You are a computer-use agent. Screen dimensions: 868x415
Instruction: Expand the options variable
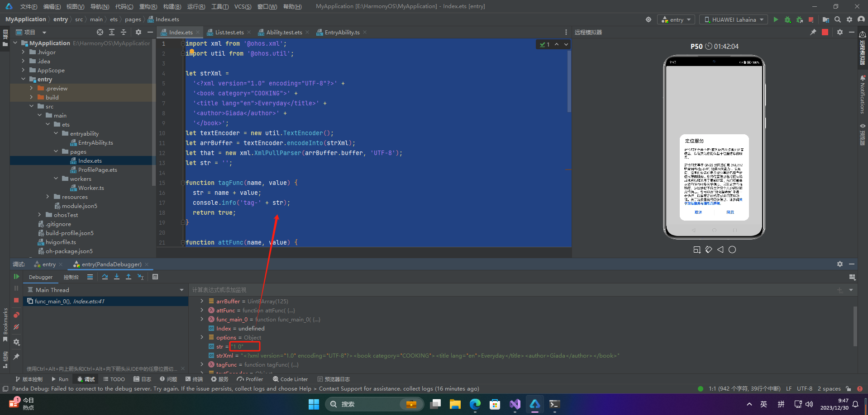click(202, 337)
